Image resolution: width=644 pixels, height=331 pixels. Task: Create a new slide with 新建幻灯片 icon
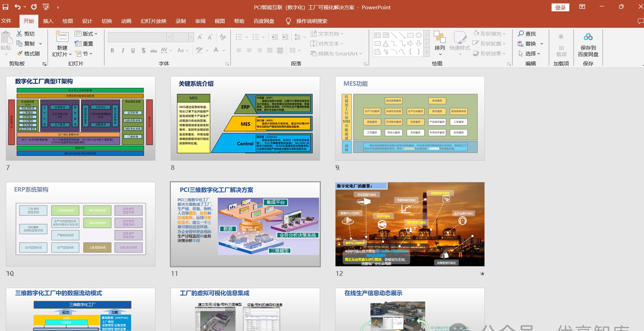click(x=62, y=37)
